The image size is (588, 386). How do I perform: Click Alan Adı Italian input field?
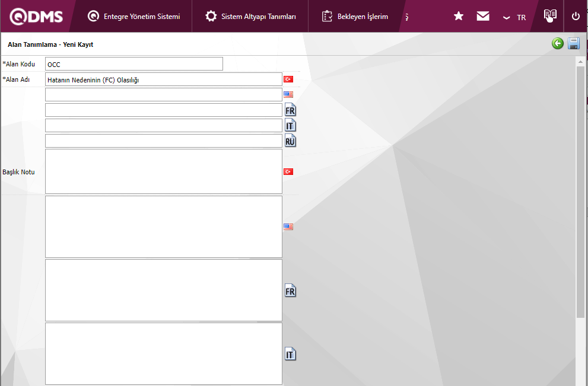point(164,125)
